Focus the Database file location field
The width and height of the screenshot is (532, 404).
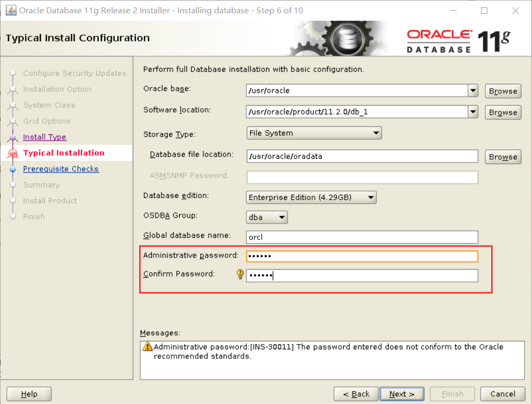tap(362, 156)
